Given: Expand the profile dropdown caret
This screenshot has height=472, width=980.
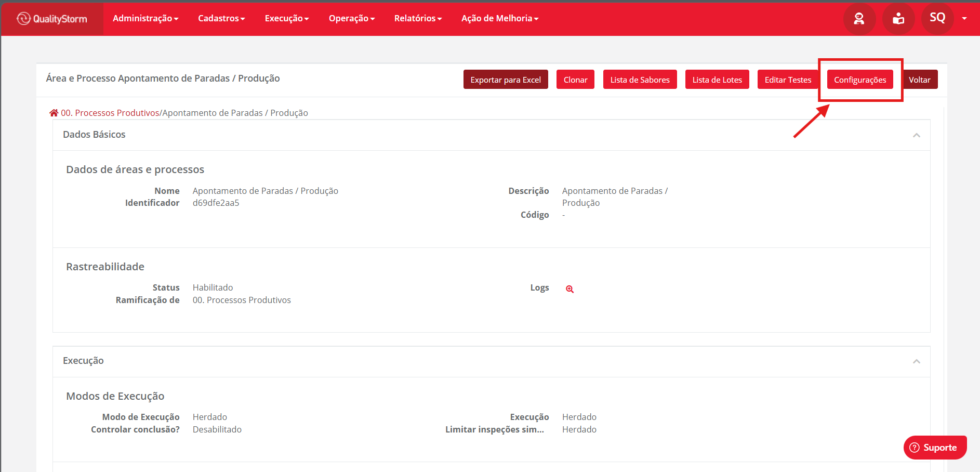Looking at the screenshot, I should coord(964,18).
